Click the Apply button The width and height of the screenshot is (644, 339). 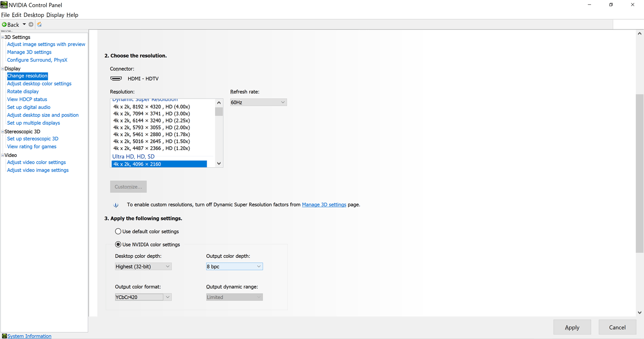coord(572,327)
